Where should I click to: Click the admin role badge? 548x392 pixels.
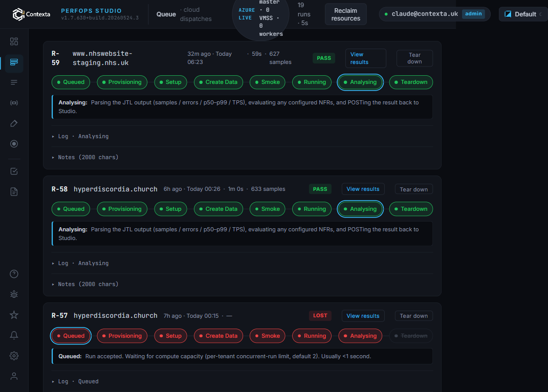pos(473,14)
